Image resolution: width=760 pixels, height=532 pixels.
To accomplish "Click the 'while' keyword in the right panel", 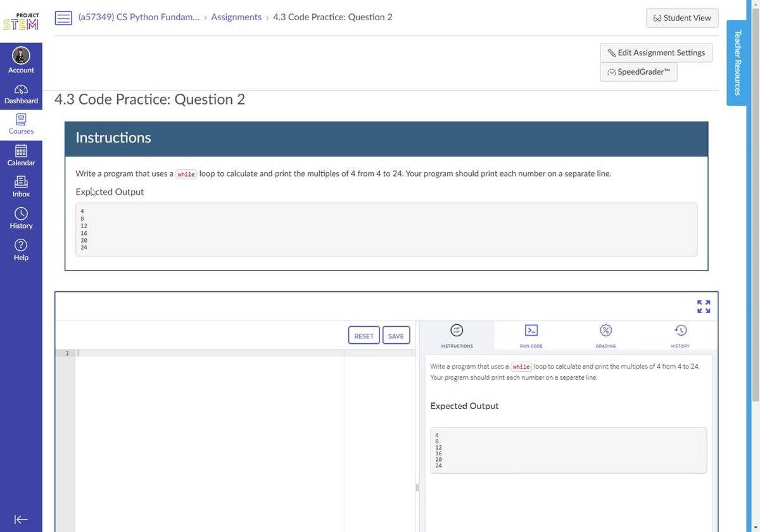I will click(x=521, y=367).
